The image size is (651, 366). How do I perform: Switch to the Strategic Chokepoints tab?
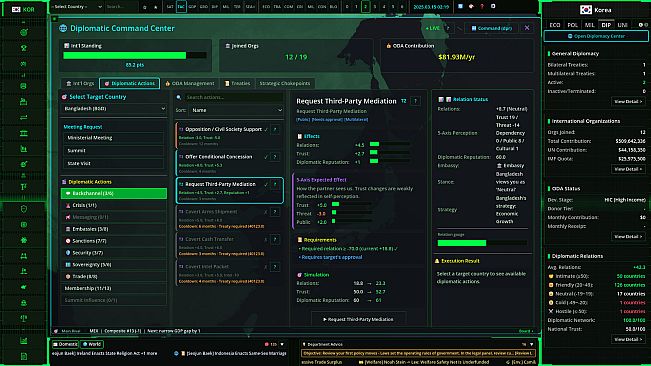(x=285, y=83)
